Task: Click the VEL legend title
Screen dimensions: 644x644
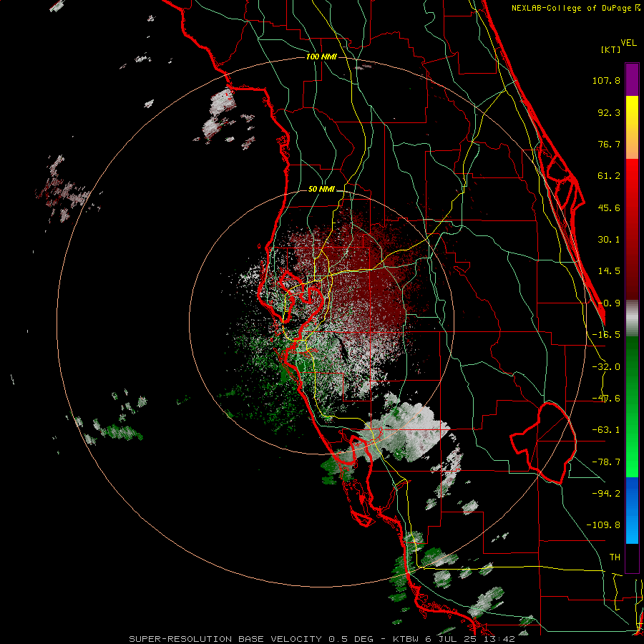Action: click(628, 43)
